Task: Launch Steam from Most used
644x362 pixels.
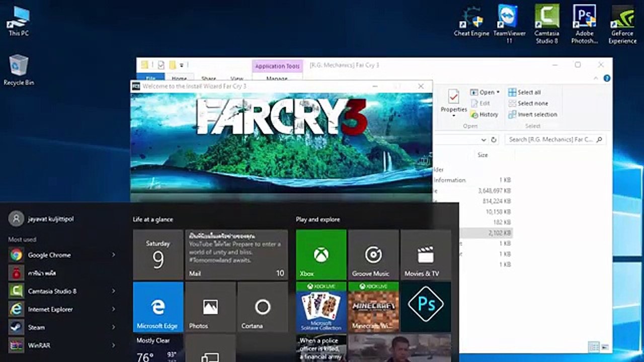Action: (62, 327)
